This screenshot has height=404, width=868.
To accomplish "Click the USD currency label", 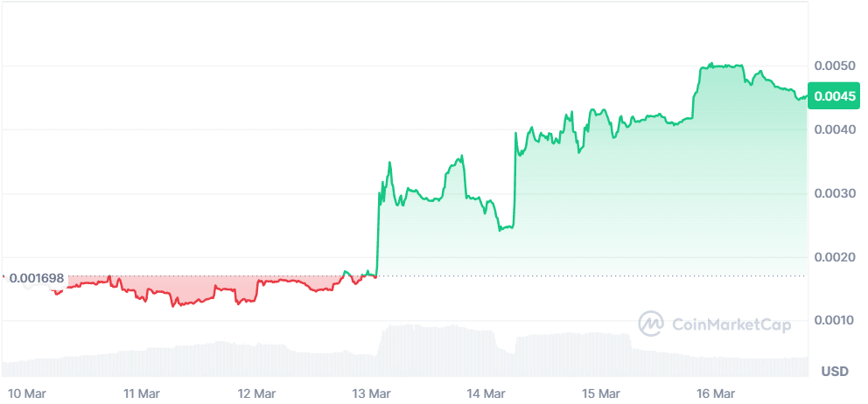I will pos(835,372).
